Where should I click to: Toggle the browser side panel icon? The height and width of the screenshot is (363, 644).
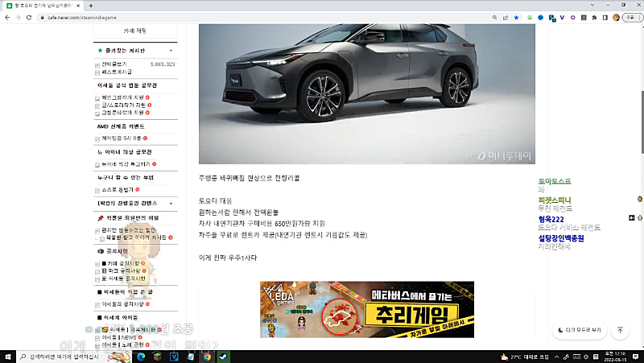click(605, 18)
